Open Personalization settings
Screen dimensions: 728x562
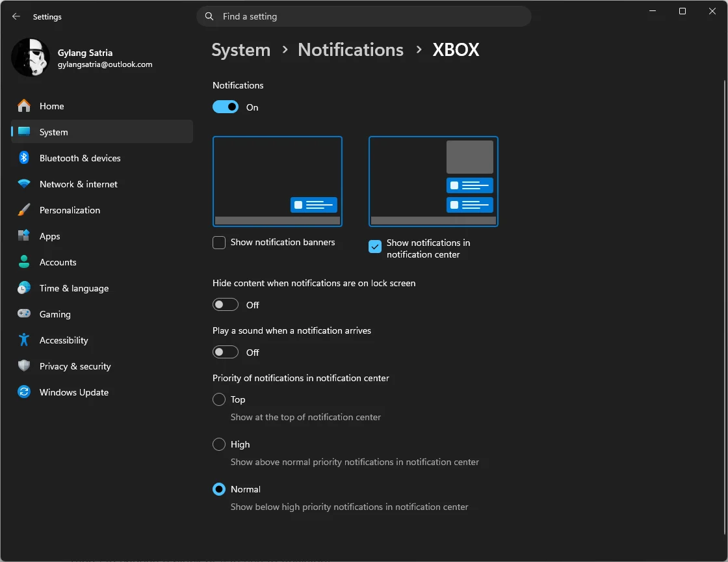point(102,210)
